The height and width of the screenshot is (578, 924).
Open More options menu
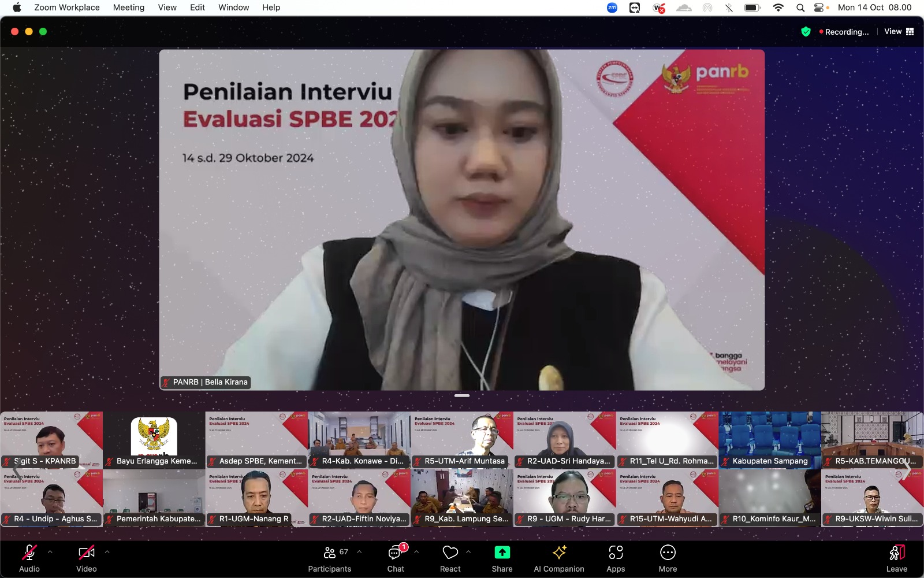coord(668,558)
